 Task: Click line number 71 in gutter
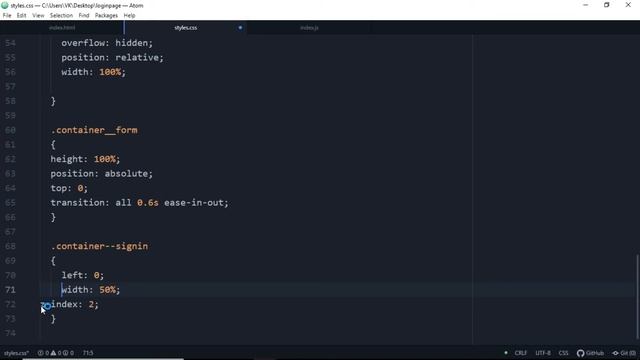click(x=10, y=290)
